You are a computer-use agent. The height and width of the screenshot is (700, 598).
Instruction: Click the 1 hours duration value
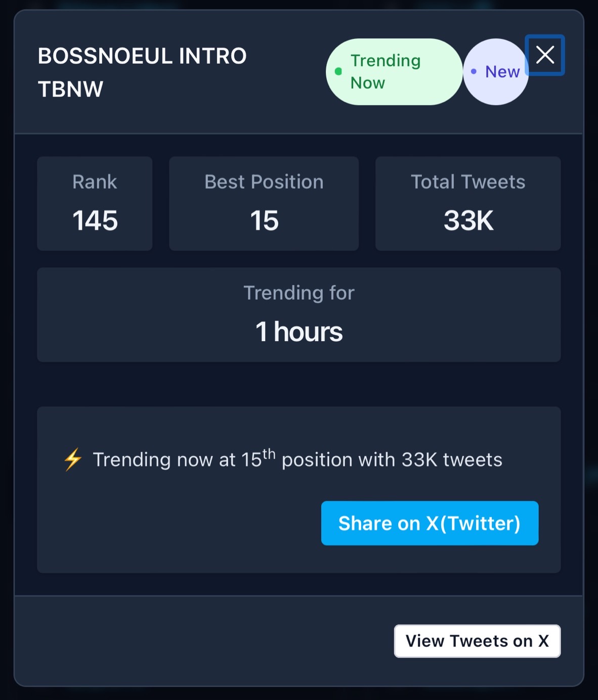tap(299, 332)
